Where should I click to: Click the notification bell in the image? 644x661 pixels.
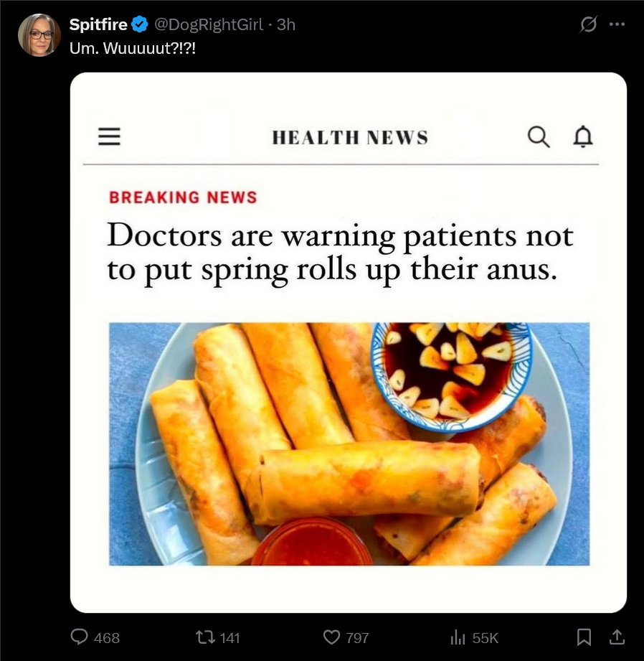[583, 136]
